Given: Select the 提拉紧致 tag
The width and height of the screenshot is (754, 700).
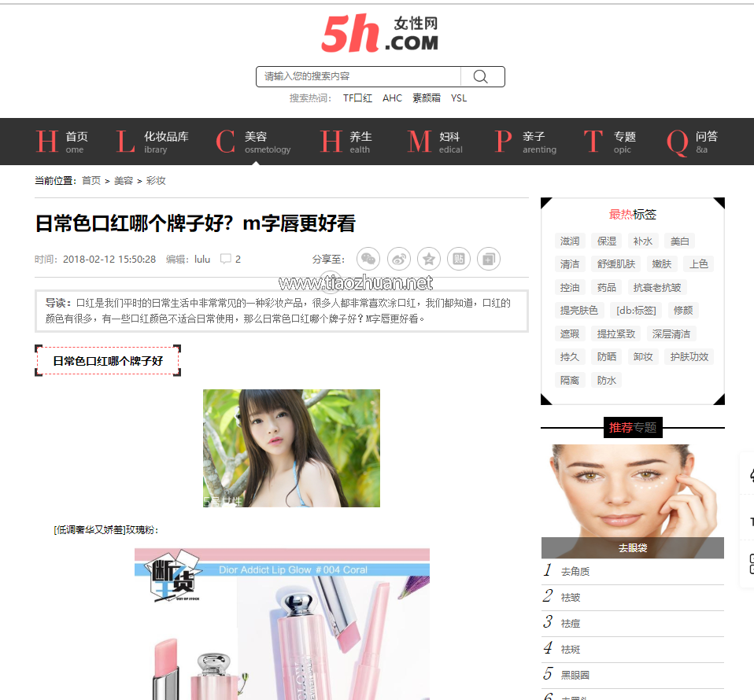Looking at the screenshot, I should [616, 334].
